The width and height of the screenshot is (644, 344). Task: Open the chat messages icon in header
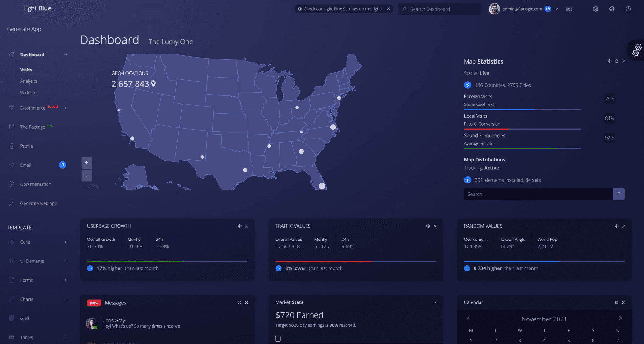(x=569, y=9)
